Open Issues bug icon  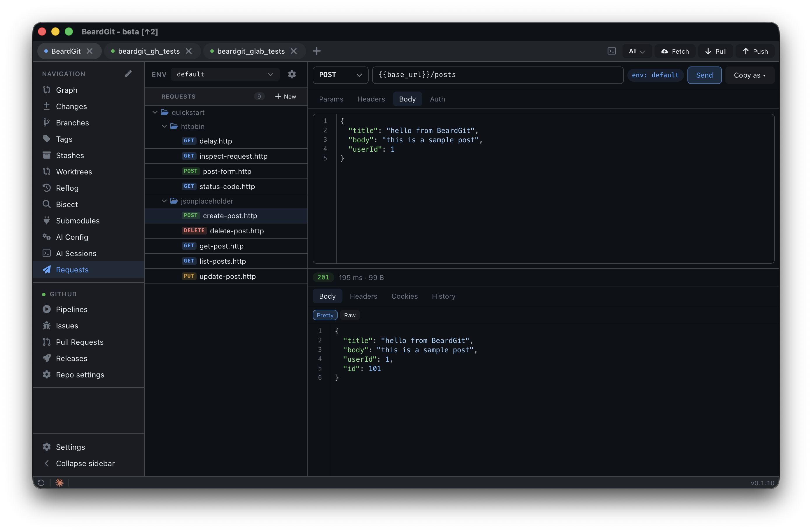click(47, 326)
